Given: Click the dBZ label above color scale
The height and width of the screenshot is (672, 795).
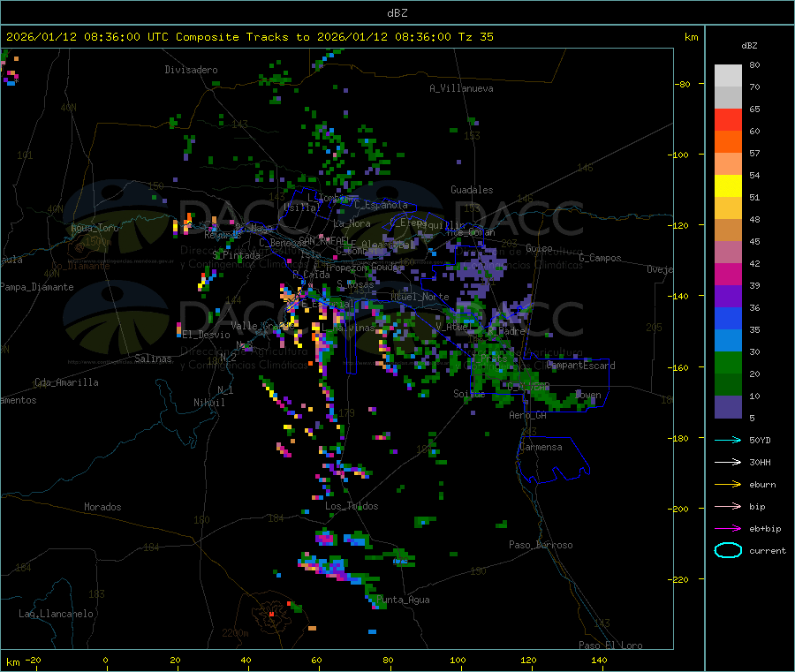Looking at the screenshot, I should pos(749,46).
